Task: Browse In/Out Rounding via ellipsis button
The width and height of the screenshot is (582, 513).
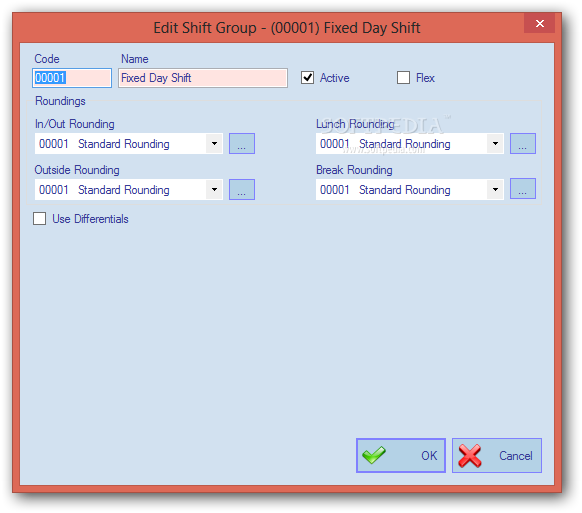Action: [x=242, y=144]
